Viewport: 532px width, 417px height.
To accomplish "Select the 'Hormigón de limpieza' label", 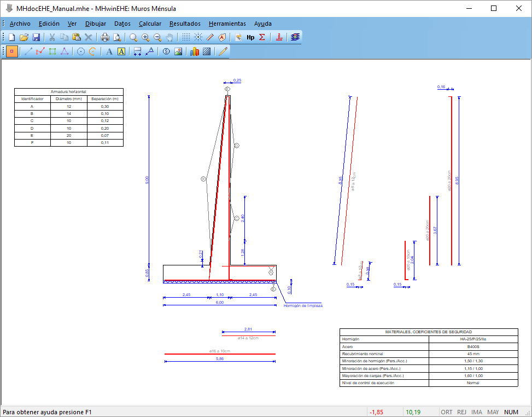I will 303,305.
